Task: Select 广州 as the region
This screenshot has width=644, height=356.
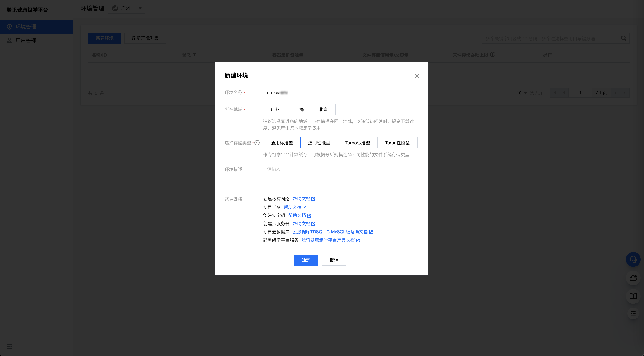Action: tap(275, 109)
